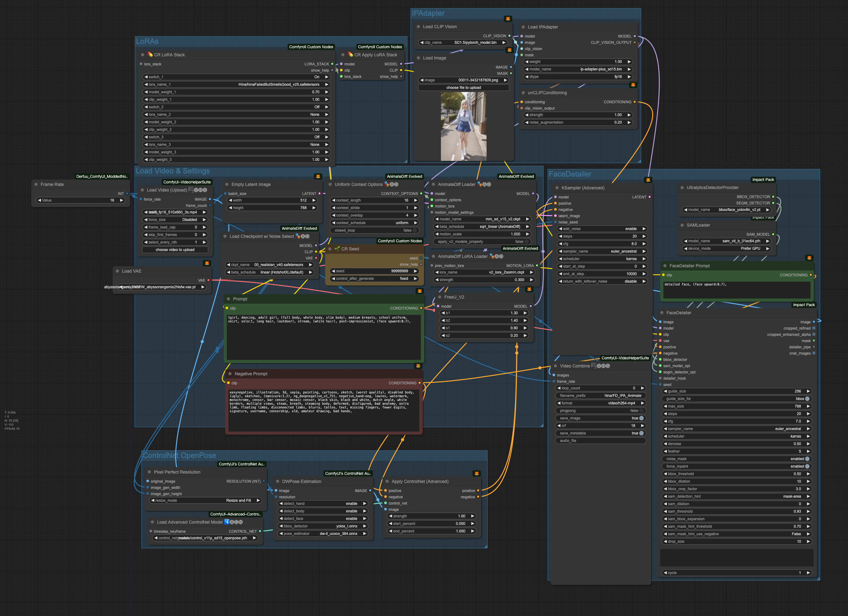The height and width of the screenshot is (616, 848).
Task: Click the fox badge above FaceDetailer Prompt
Action: [809, 258]
